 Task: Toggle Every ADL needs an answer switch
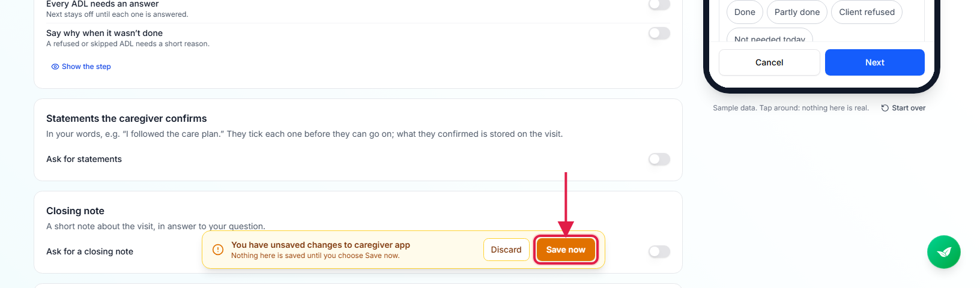click(659, 4)
